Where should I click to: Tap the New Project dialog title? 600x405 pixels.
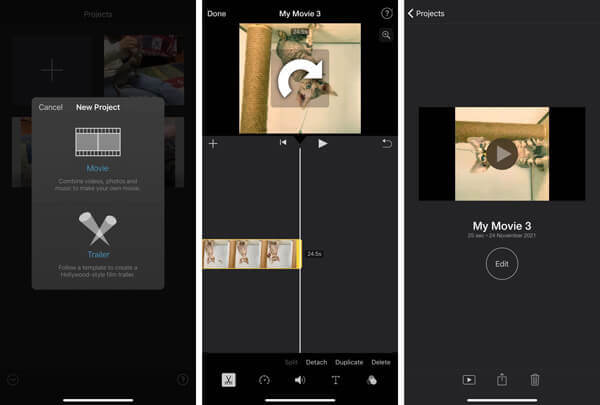[98, 107]
